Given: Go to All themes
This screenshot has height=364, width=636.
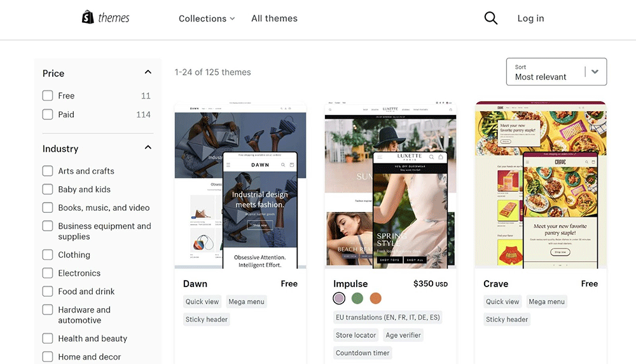Looking at the screenshot, I should [274, 18].
